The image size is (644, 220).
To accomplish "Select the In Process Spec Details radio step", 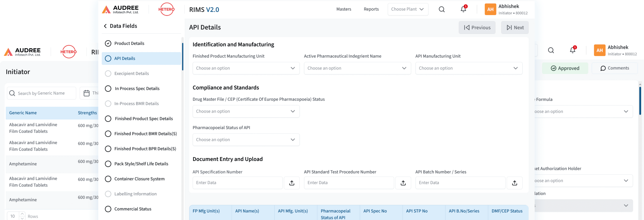I will [108, 88].
